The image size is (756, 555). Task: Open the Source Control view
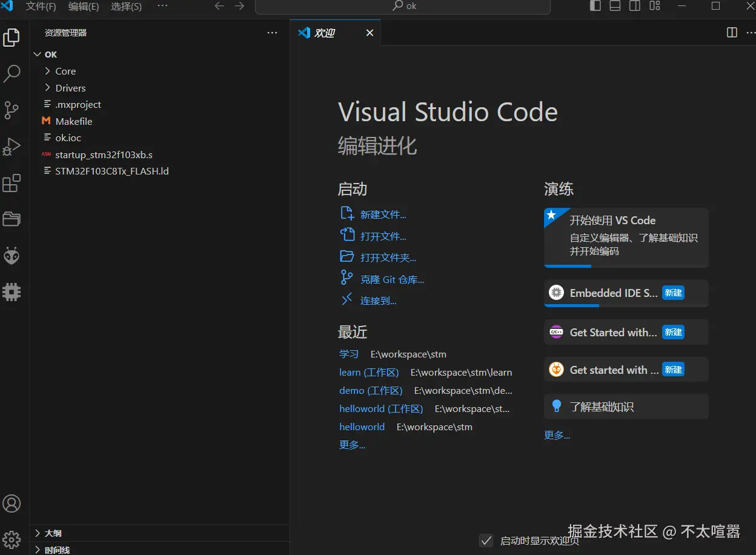(12, 110)
